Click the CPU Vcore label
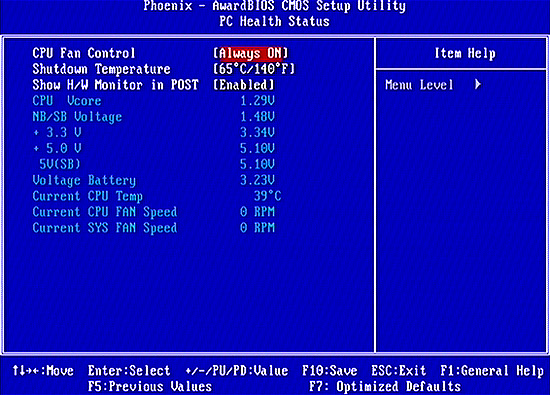This screenshot has width=550, height=395. point(67,101)
